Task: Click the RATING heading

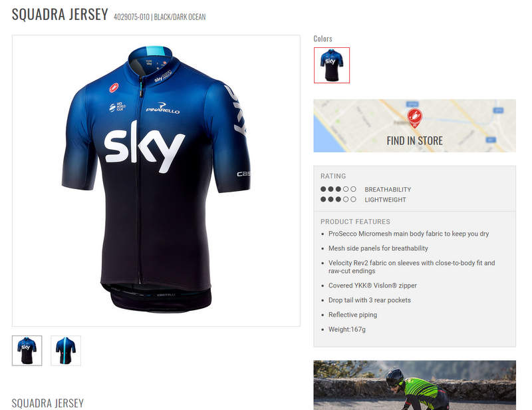Action: point(333,176)
